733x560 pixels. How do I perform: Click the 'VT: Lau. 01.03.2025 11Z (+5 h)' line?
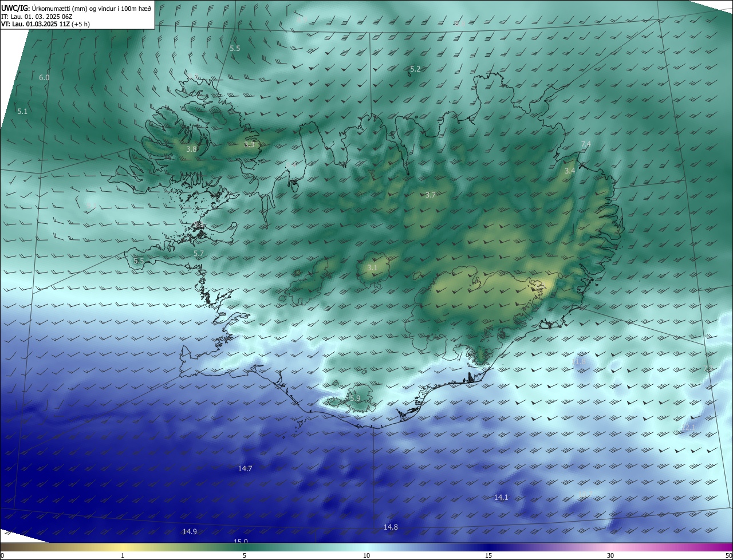pos(45,24)
